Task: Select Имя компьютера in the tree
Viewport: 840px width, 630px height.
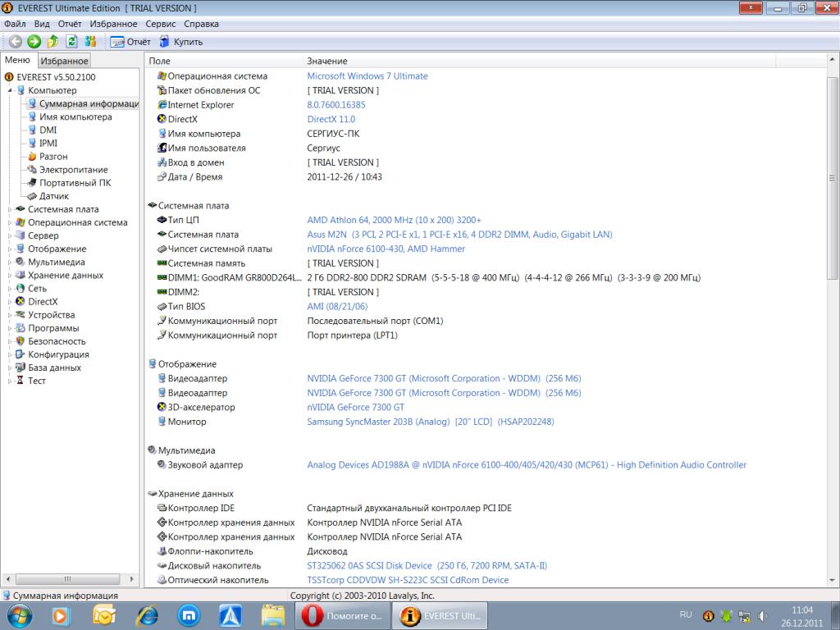Action: (x=75, y=116)
